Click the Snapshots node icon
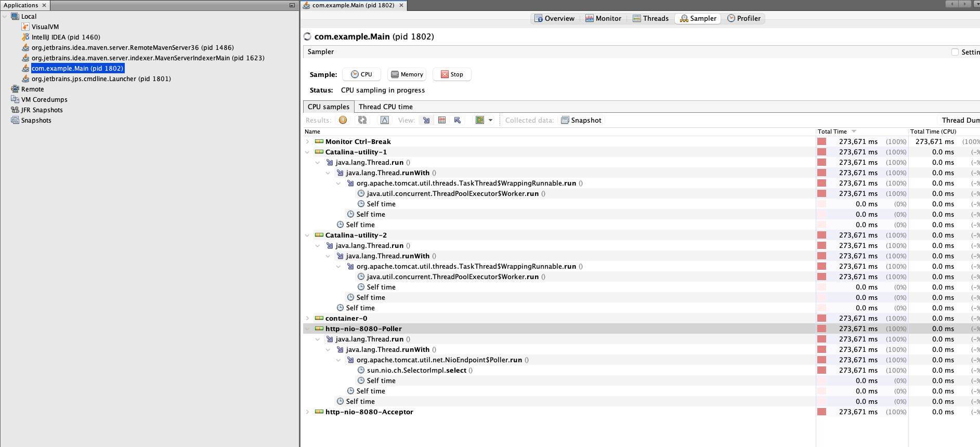 click(x=15, y=120)
